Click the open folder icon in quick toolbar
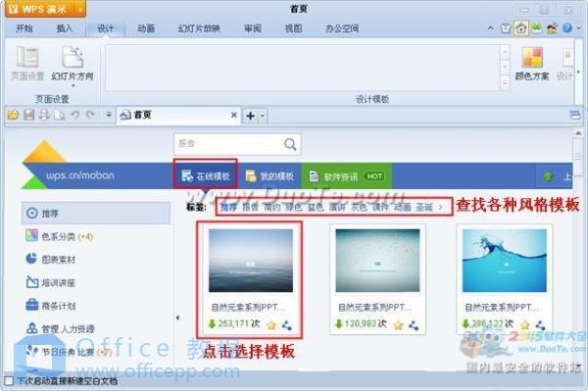This screenshot has height=391, width=588. pos(13,115)
